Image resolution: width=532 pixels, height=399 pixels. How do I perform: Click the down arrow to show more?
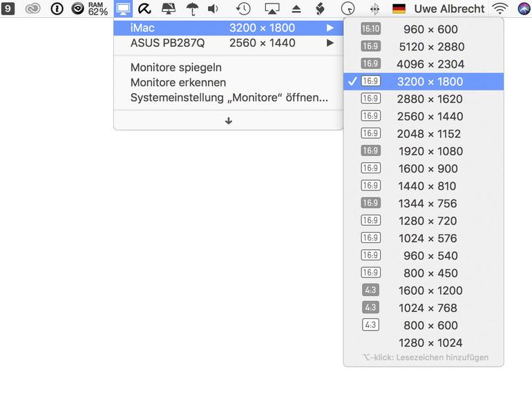click(228, 121)
